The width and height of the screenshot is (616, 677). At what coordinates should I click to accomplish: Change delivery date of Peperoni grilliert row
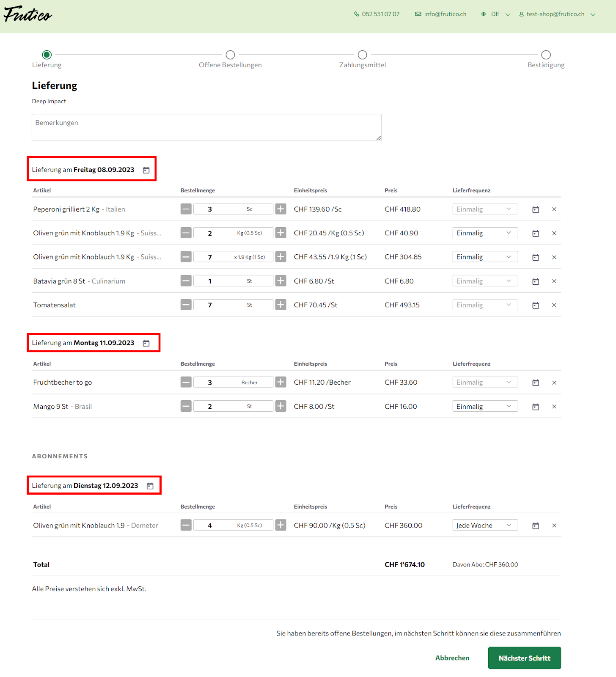pos(536,209)
